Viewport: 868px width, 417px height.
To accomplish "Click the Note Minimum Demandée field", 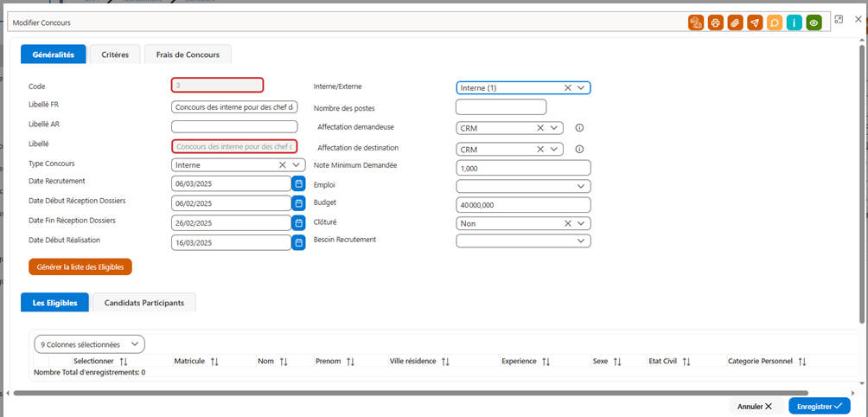I will tap(523, 168).
